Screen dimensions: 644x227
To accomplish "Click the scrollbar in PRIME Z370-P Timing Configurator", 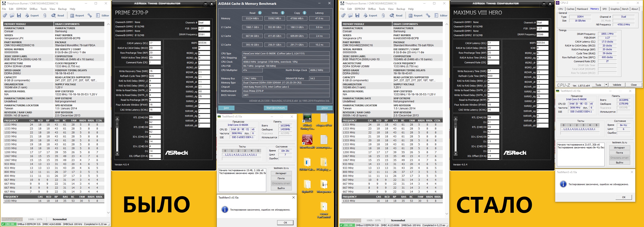I will coord(117,136).
